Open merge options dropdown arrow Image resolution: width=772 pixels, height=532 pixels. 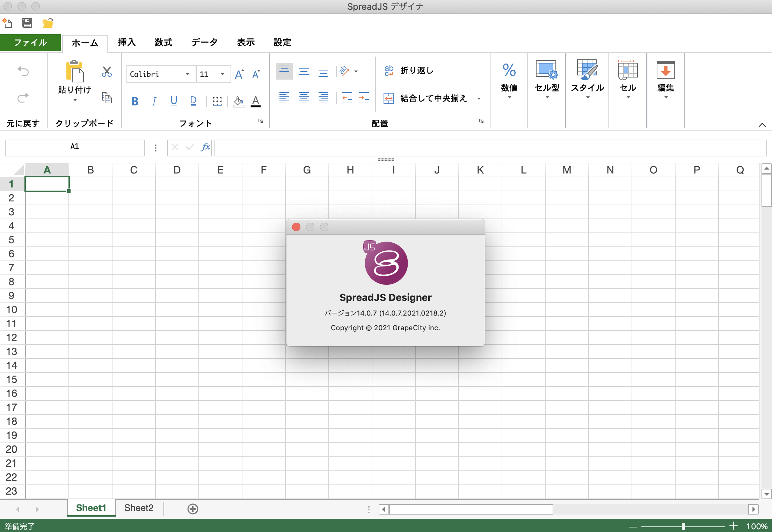(x=479, y=99)
